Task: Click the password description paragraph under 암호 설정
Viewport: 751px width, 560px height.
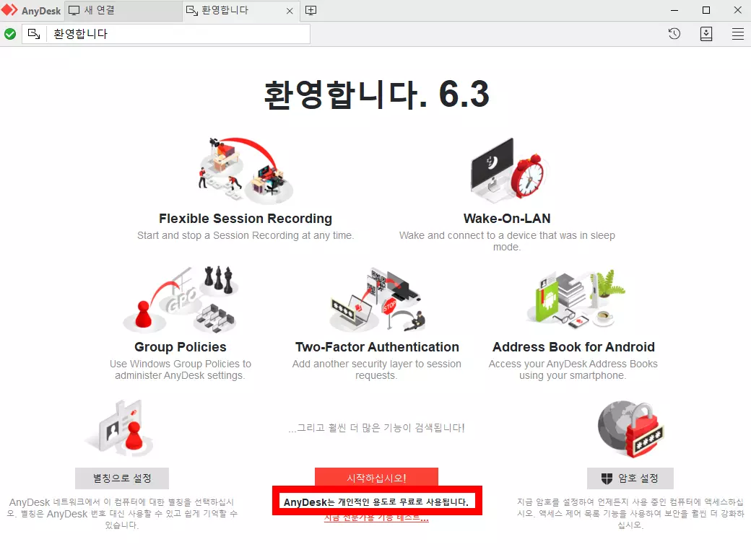Action: pyautogui.click(x=630, y=514)
